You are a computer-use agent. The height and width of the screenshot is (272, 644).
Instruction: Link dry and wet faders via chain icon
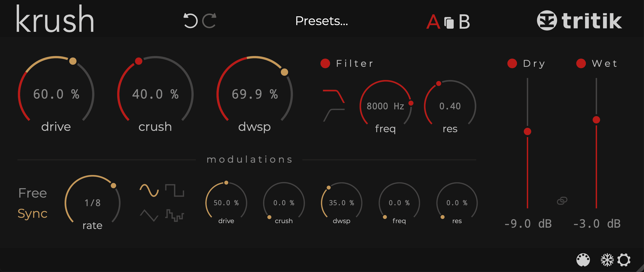click(562, 201)
